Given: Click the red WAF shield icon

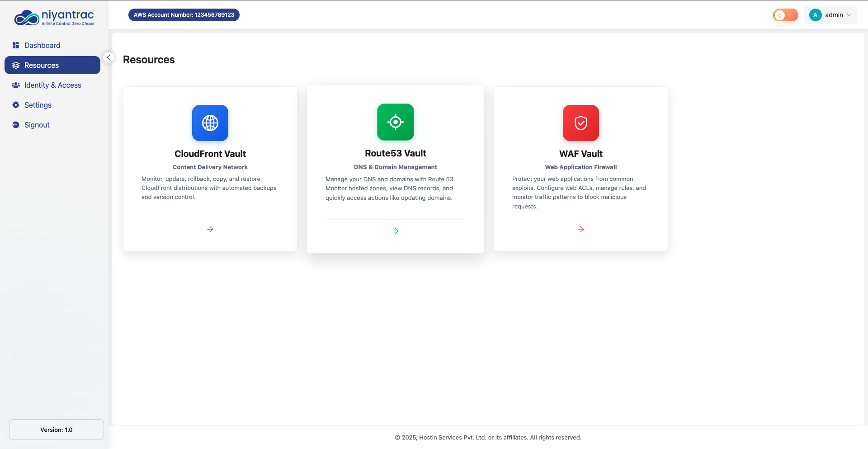Looking at the screenshot, I should [x=581, y=123].
